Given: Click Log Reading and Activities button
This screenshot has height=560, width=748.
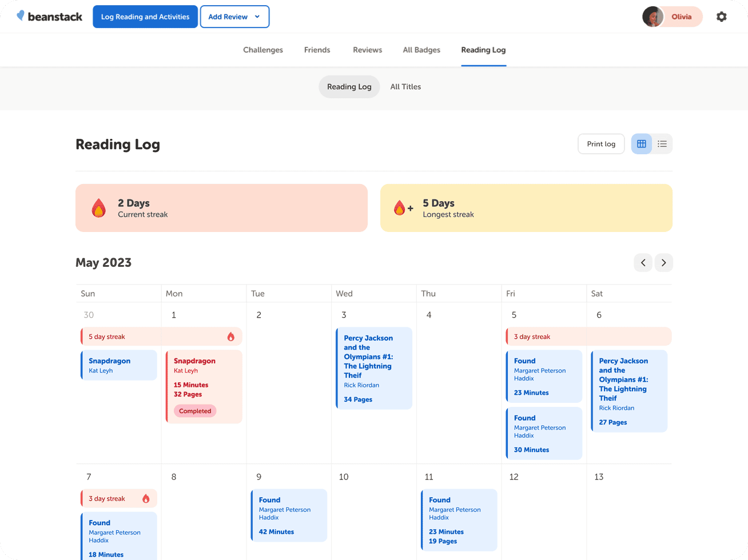Looking at the screenshot, I should [145, 17].
